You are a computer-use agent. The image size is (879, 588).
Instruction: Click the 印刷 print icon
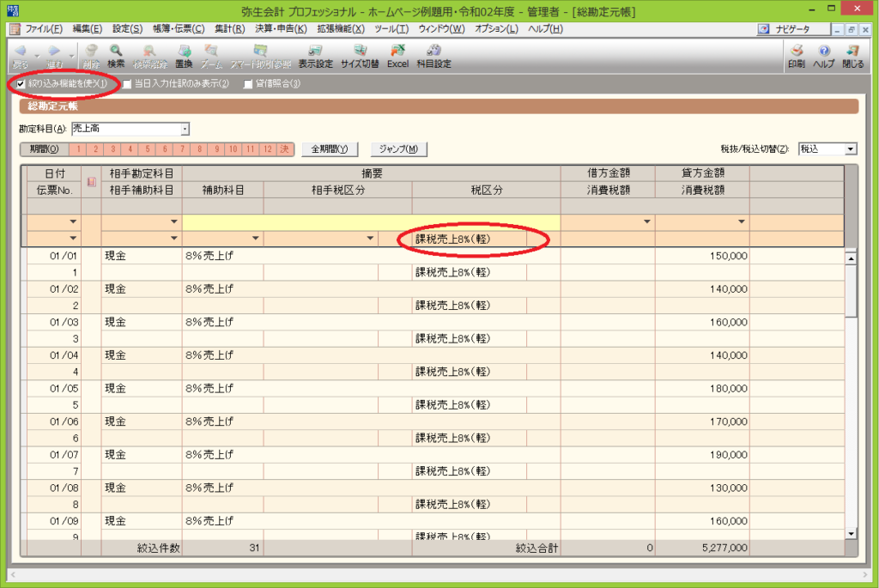[x=796, y=56]
